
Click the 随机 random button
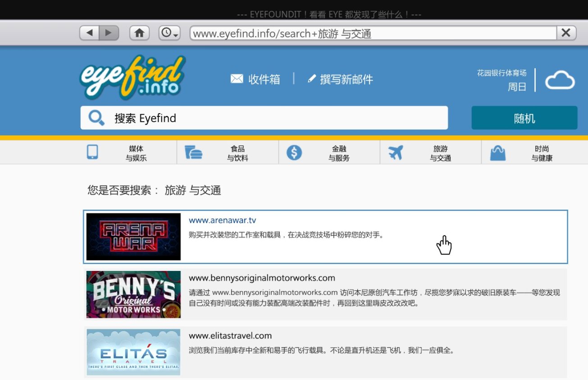[524, 118]
